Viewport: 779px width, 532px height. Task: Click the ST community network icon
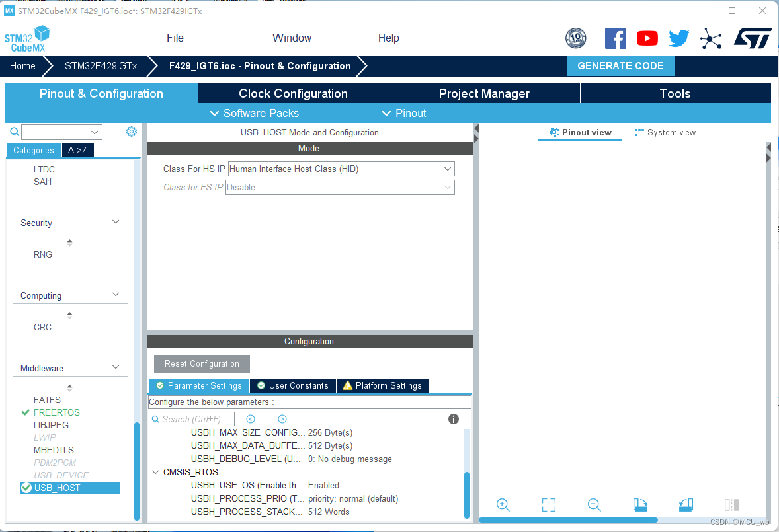711,38
